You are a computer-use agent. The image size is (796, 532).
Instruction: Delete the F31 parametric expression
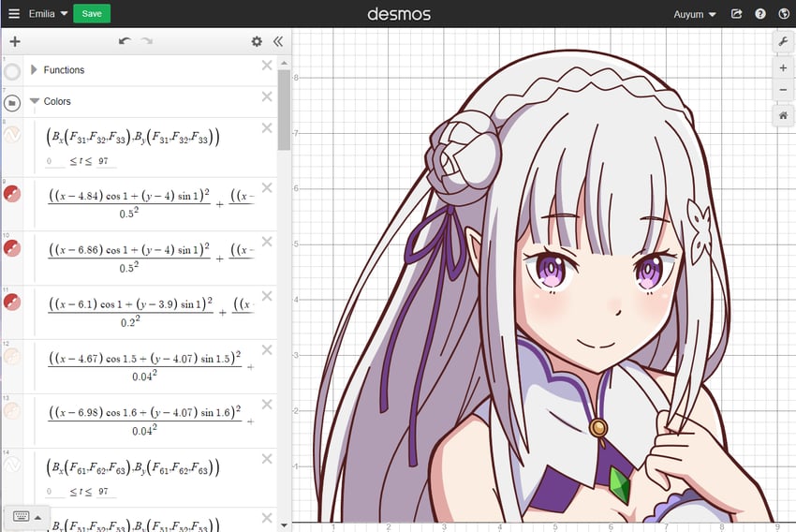[x=267, y=128]
